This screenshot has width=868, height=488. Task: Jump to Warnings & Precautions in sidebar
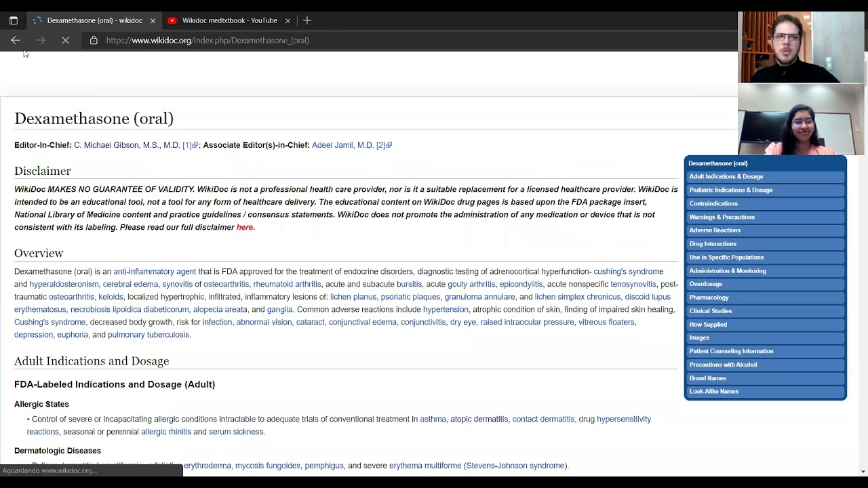coord(765,218)
